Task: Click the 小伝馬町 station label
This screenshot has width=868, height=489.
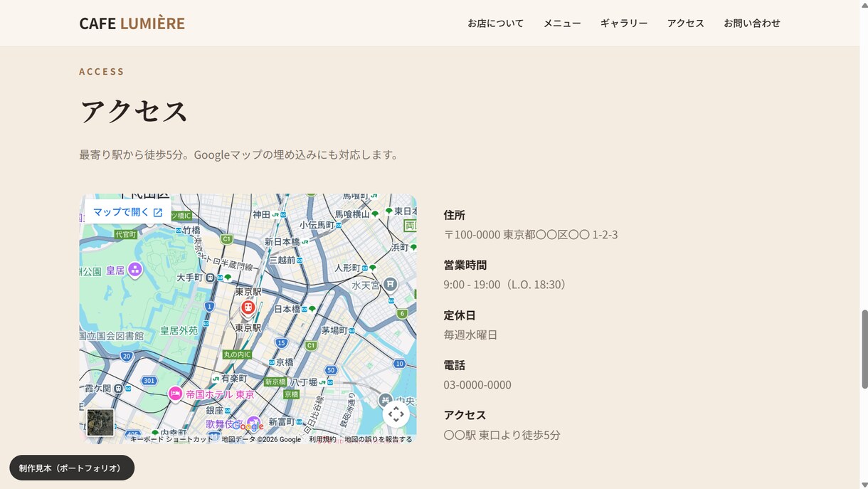Action: pos(317,225)
